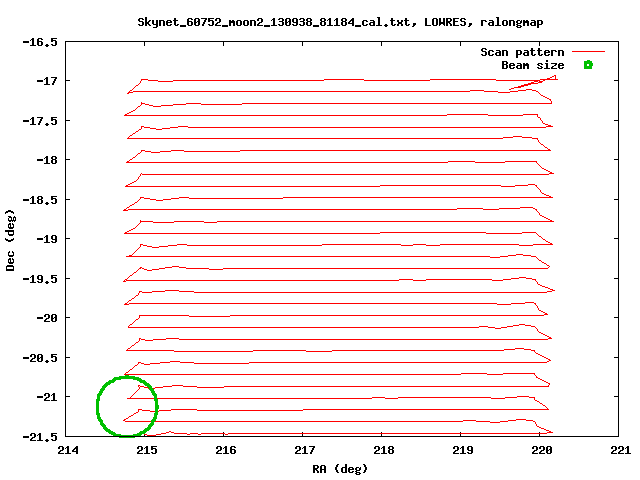Click the red scan pattern legend line

coord(588,51)
